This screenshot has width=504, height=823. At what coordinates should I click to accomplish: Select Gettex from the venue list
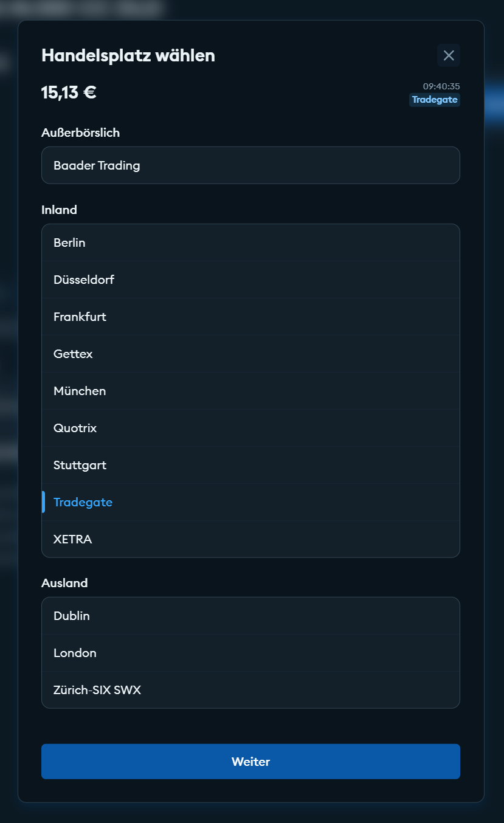click(250, 354)
